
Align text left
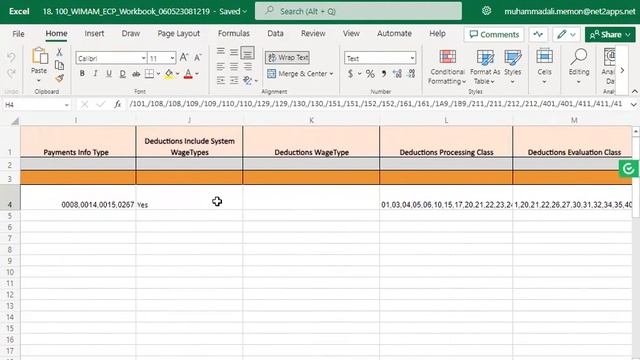221,66
